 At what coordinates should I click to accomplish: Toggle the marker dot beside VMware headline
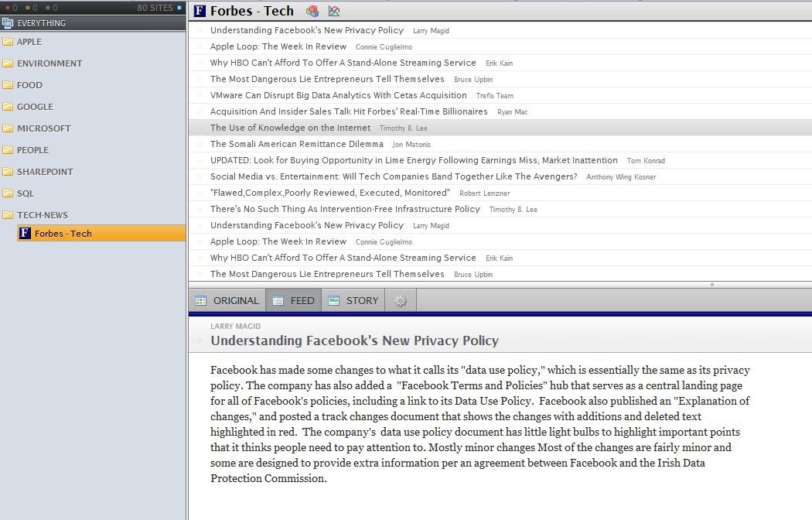click(200, 96)
